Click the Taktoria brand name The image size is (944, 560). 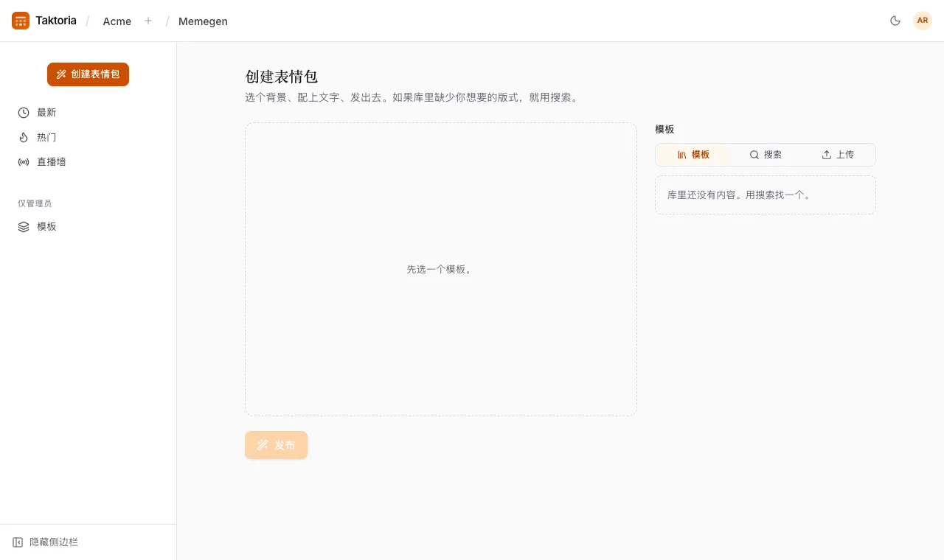pyautogui.click(x=56, y=21)
